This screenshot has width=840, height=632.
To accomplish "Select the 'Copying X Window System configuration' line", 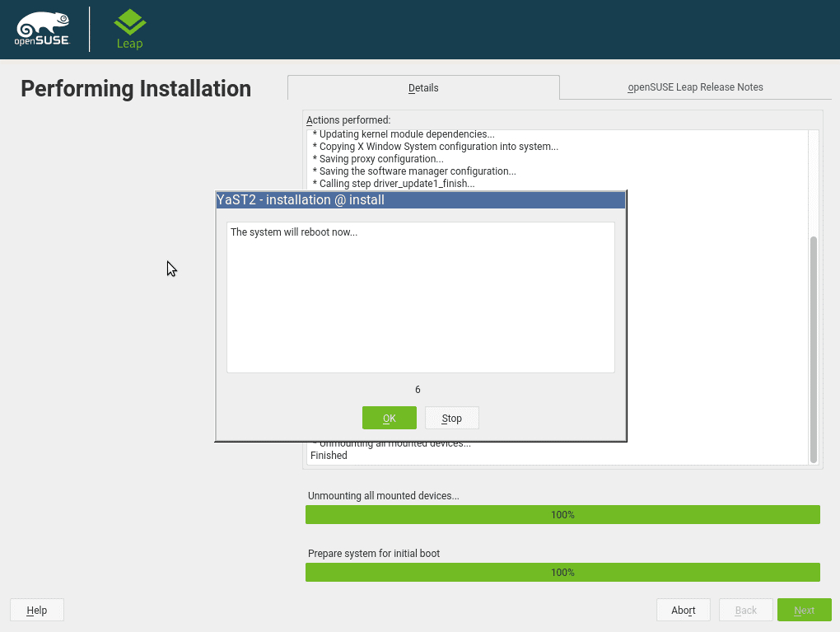I will click(x=435, y=147).
